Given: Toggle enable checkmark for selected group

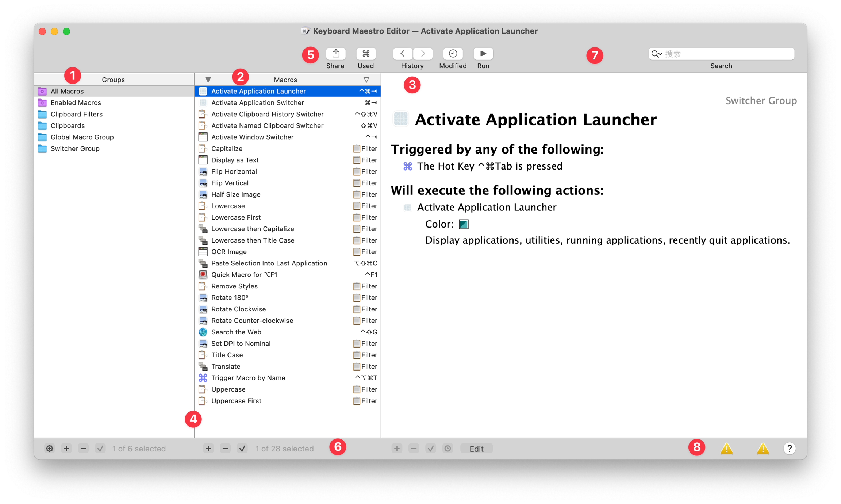Looking at the screenshot, I should (x=100, y=448).
